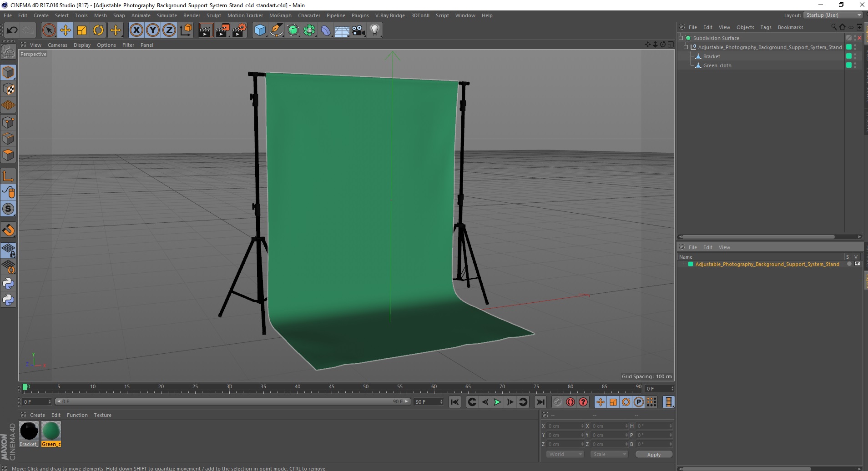Image resolution: width=868 pixels, height=471 pixels.
Task: Collapse the Subdivision Surface hierarchy
Action: (x=681, y=38)
